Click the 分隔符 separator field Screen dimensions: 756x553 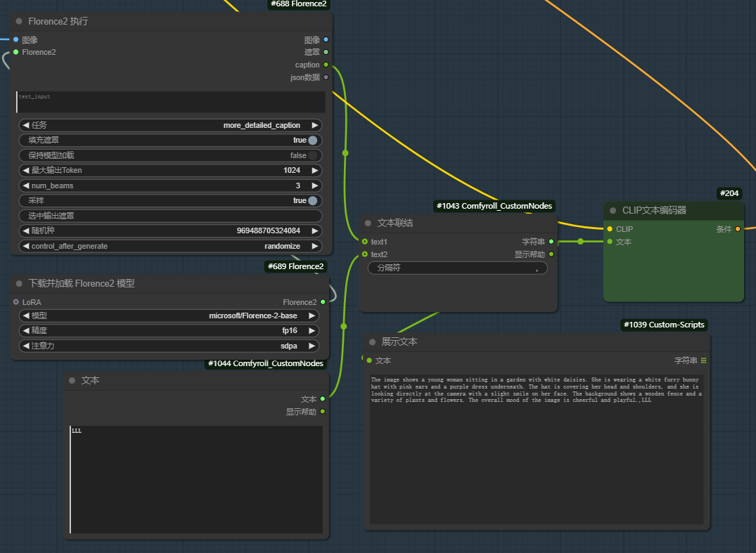click(457, 268)
